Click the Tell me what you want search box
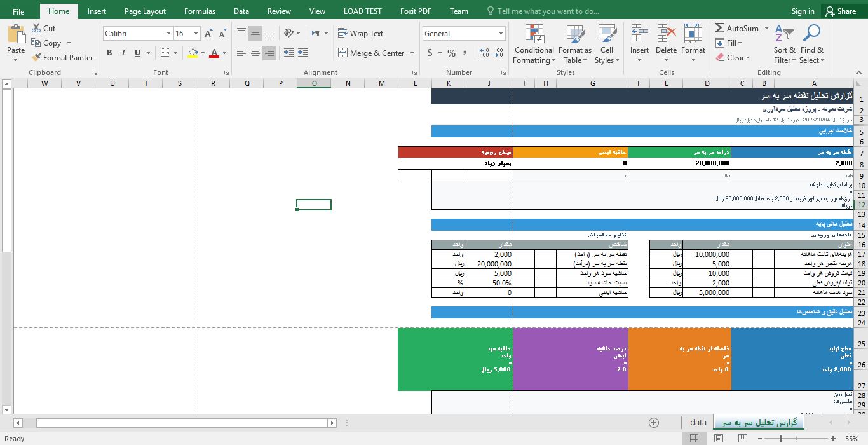868x445 pixels. point(548,11)
